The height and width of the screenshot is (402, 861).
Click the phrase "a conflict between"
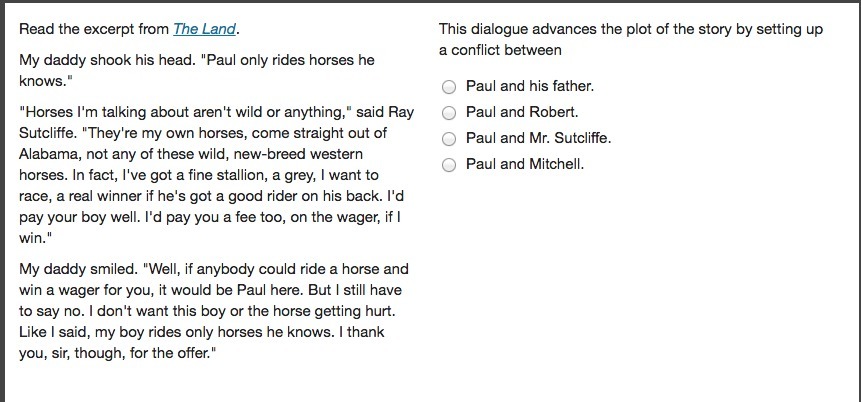pos(500,50)
